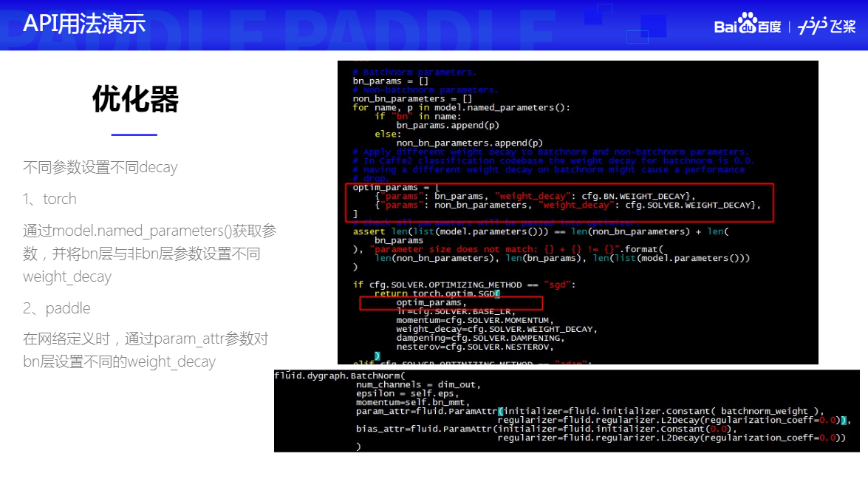
Task: Click the fluid.dygraph.BatchNorm( line
Action: coord(340,376)
